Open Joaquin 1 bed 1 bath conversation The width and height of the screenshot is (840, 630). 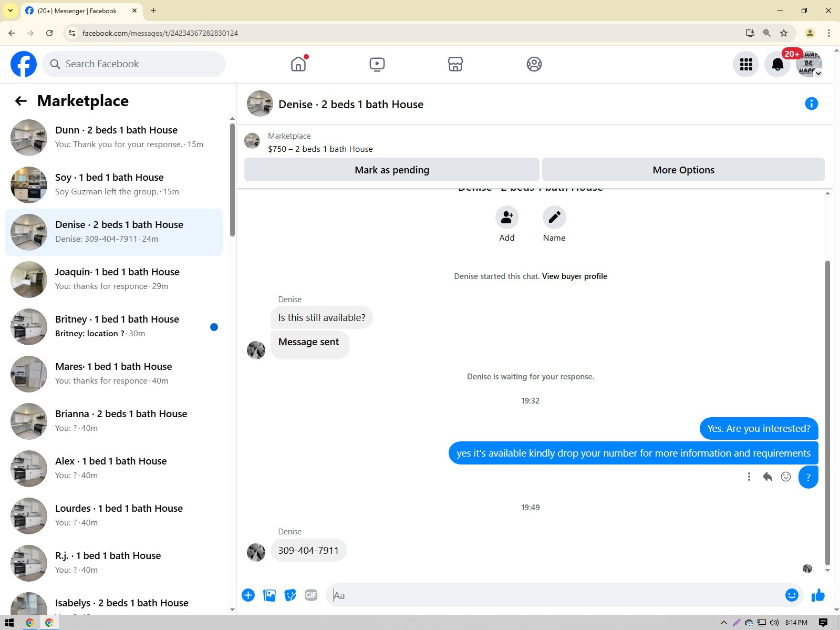pos(114,280)
